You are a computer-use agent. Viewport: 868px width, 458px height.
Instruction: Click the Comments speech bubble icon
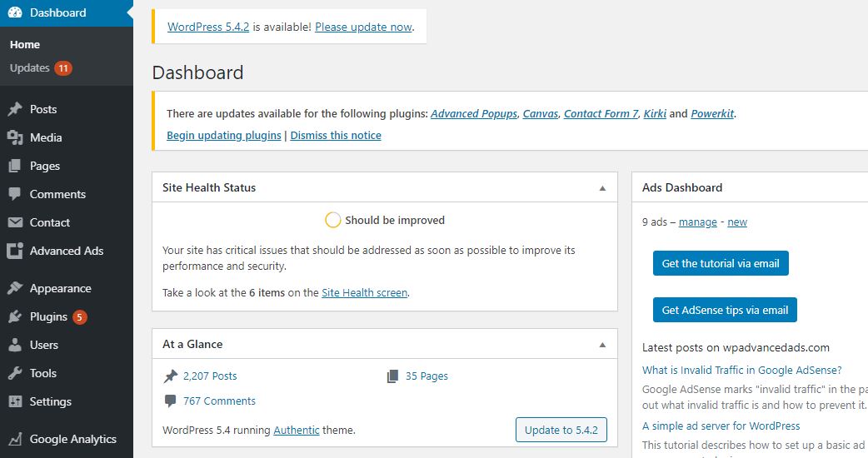click(x=15, y=193)
